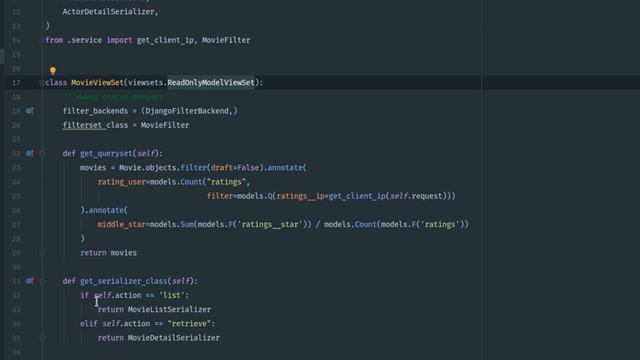The height and width of the screenshot is (360, 640).
Task: Click viewsets in the class declaration
Action: pos(145,83)
